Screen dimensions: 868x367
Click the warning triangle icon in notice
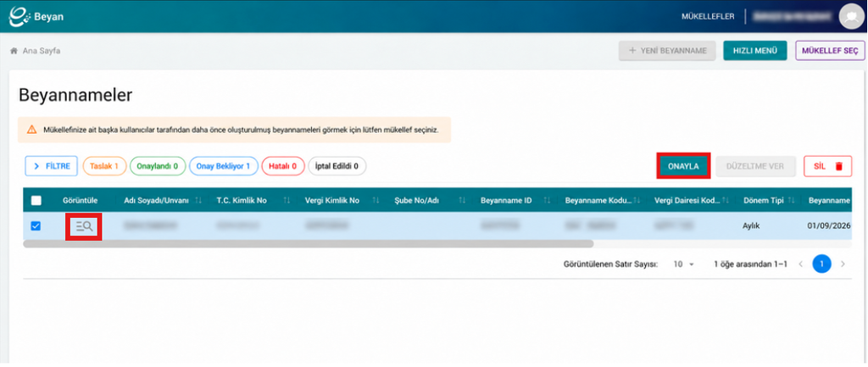coord(32,130)
